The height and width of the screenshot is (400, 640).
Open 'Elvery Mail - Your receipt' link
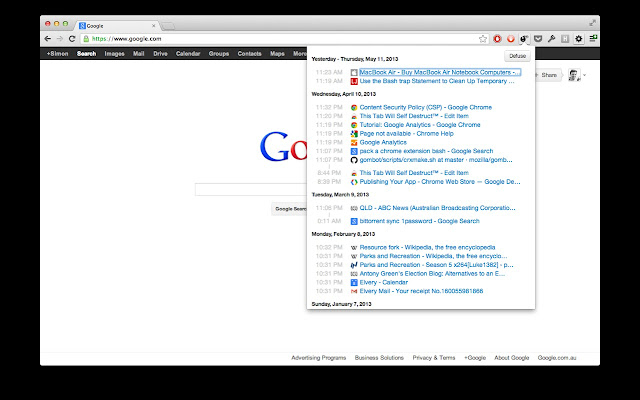pos(421,291)
